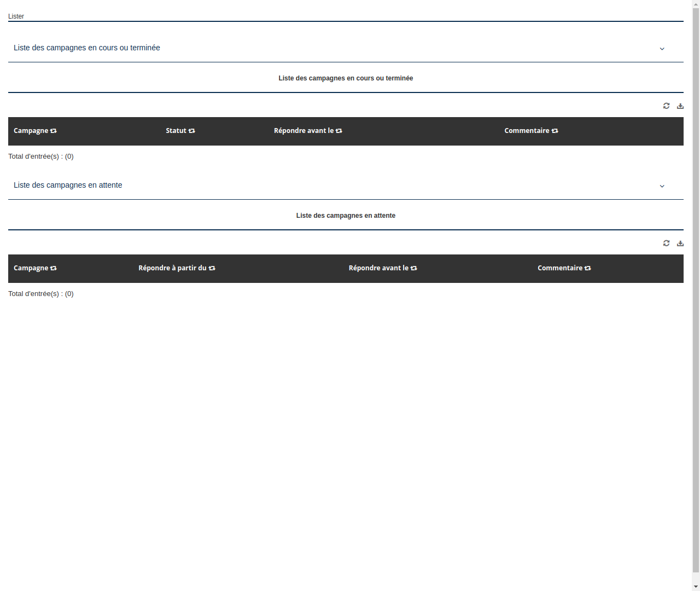Sort the Statut column

pyautogui.click(x=192, y=131)
